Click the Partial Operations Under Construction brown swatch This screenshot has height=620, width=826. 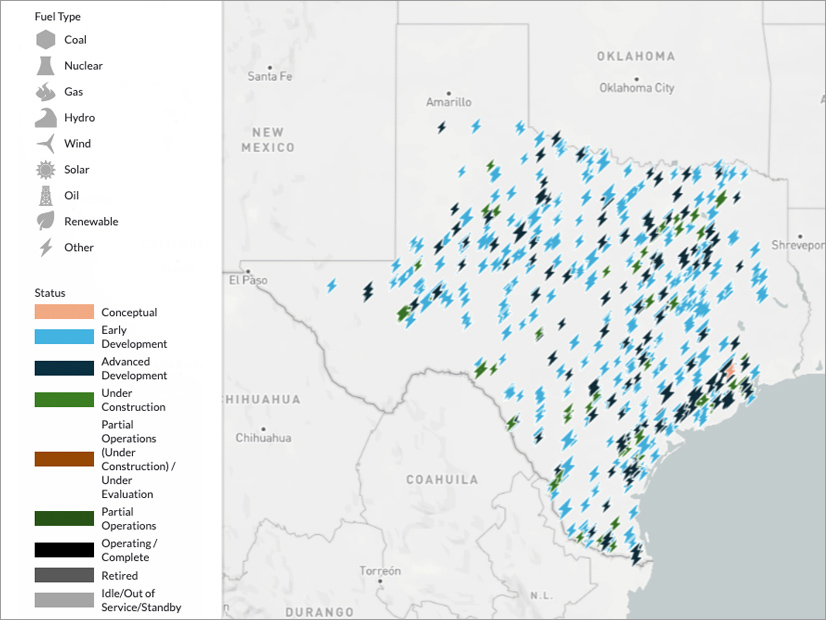tap(62, 459)
